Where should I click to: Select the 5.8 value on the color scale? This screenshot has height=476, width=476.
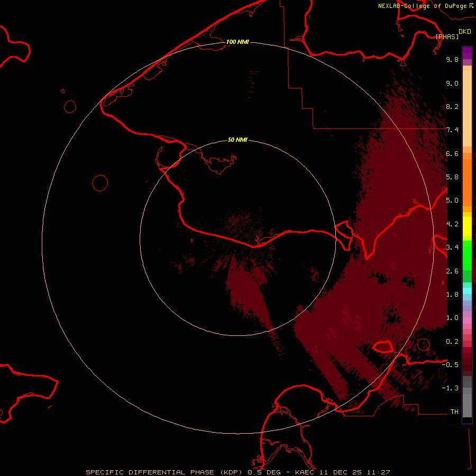[x=452, y=177]
